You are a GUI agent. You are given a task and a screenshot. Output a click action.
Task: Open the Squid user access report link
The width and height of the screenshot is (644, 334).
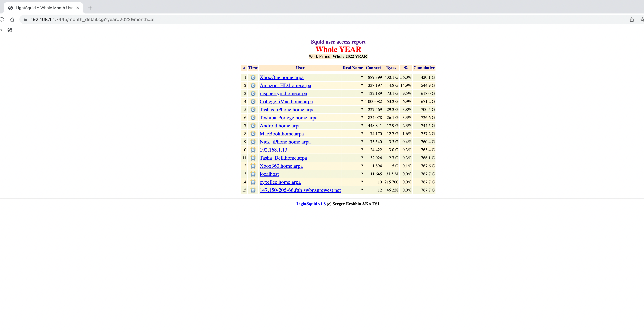coord(338,42)
